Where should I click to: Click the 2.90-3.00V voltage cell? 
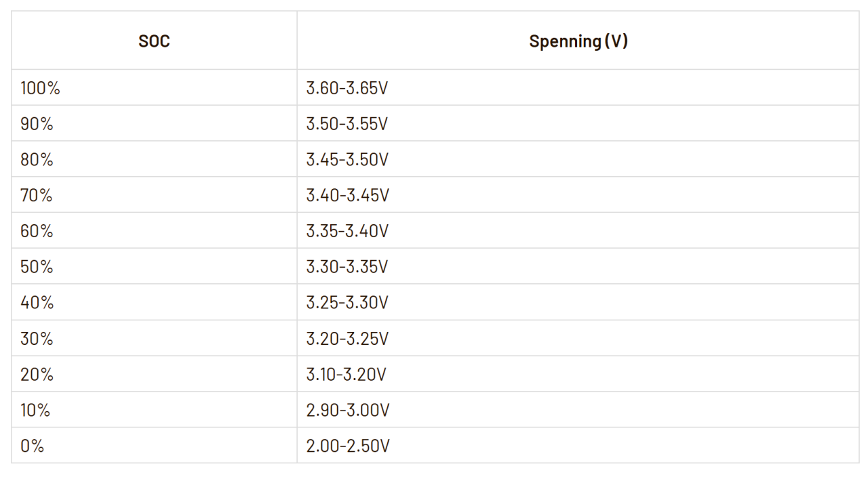click(x=347, y=411)
